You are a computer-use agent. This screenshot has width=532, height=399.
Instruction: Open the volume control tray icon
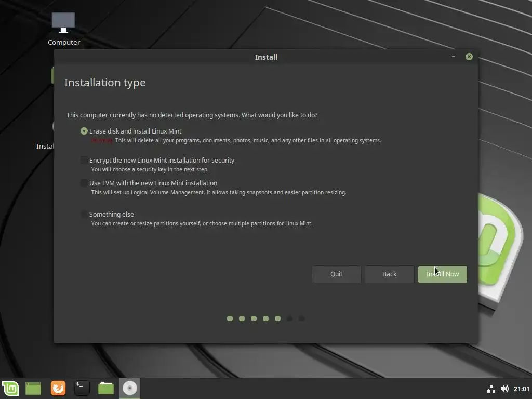[504, 389]
